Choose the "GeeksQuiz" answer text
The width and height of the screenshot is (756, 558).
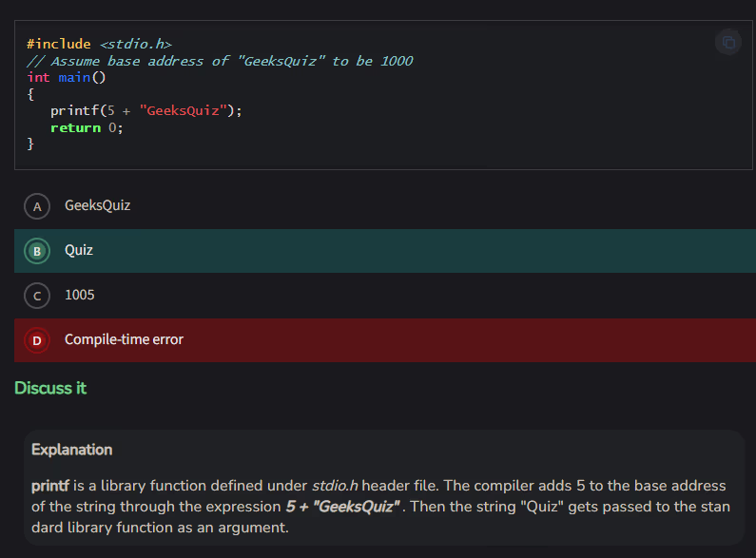coord(97,205)
